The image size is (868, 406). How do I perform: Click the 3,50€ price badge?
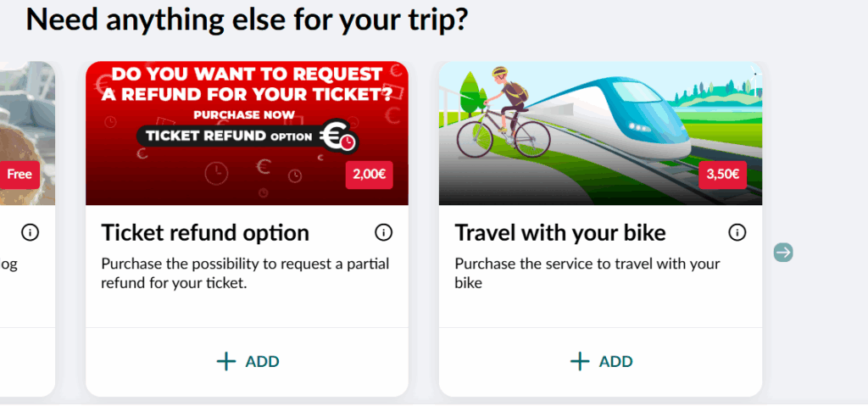click(722, 175)
